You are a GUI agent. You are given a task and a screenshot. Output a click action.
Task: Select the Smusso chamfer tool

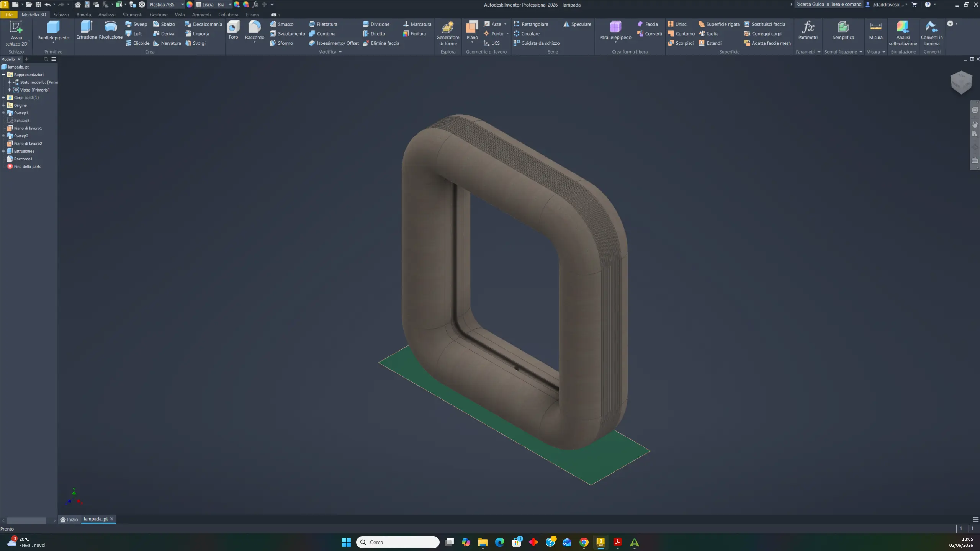[282, 24]
